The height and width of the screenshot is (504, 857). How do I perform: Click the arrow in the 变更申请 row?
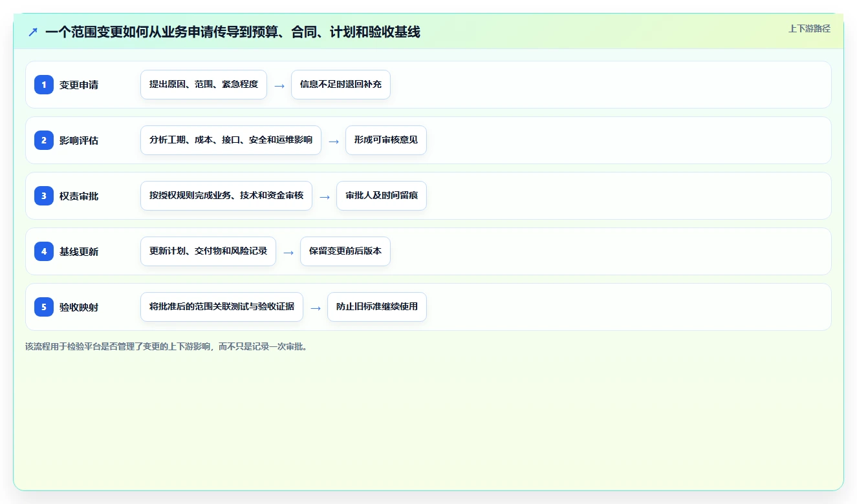(x=279, y=85)
